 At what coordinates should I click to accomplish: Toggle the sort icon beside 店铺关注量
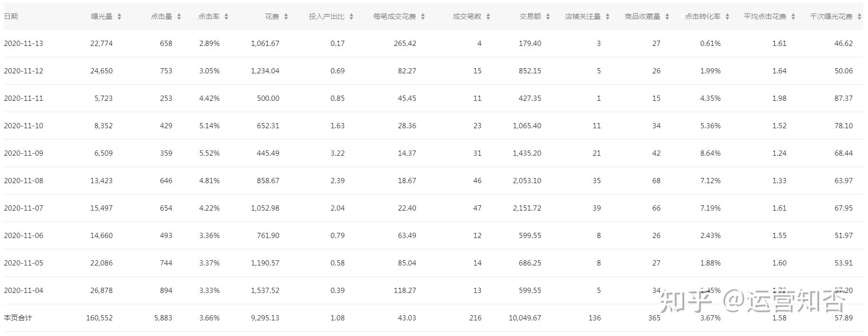pyautogui.click(x=608, y=17)
